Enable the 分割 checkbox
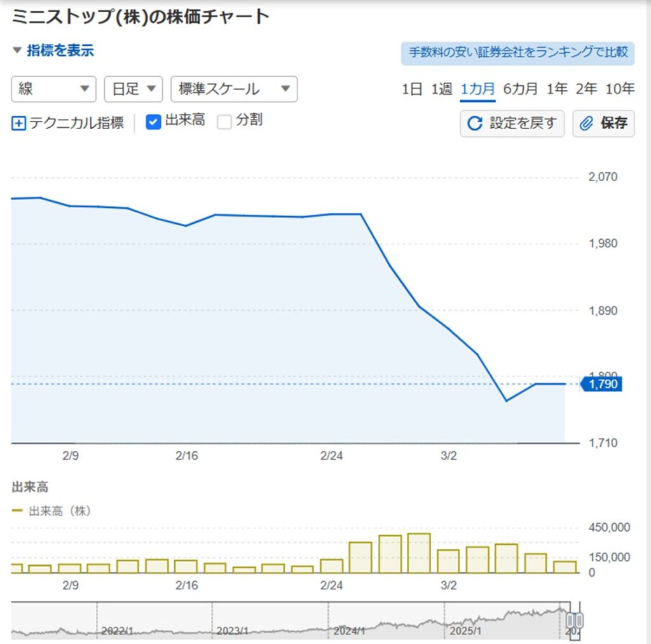 [x=224, y=121]
